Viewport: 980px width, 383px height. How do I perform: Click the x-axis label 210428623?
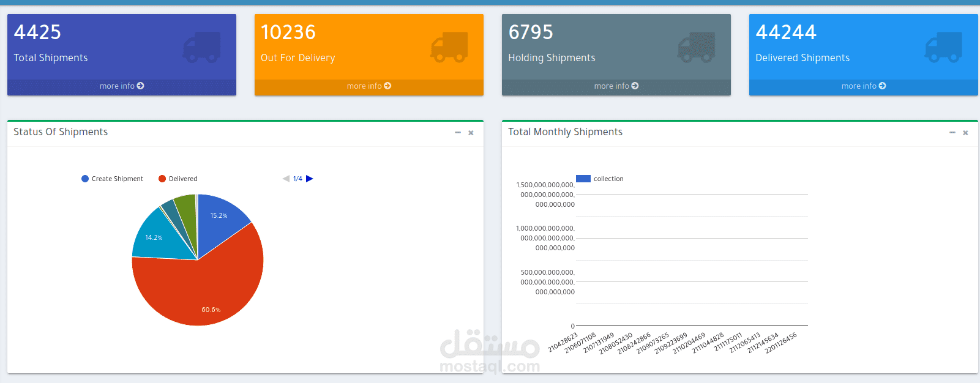tap(563, 343)
